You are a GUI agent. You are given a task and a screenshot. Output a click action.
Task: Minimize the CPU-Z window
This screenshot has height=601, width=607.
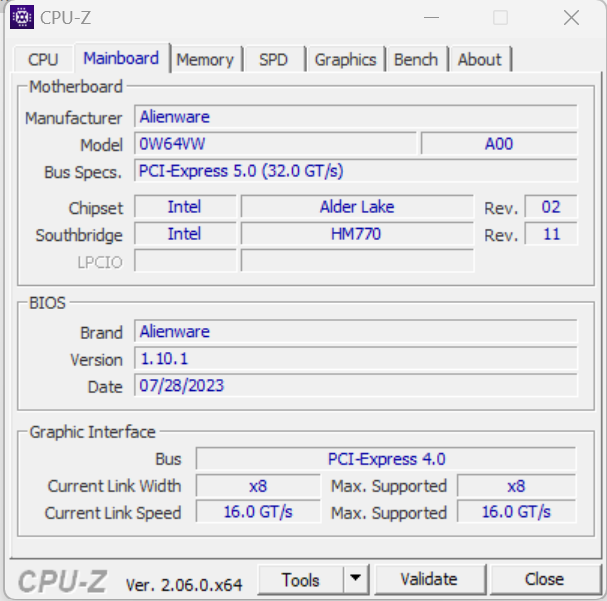click(x=431, y=18)
